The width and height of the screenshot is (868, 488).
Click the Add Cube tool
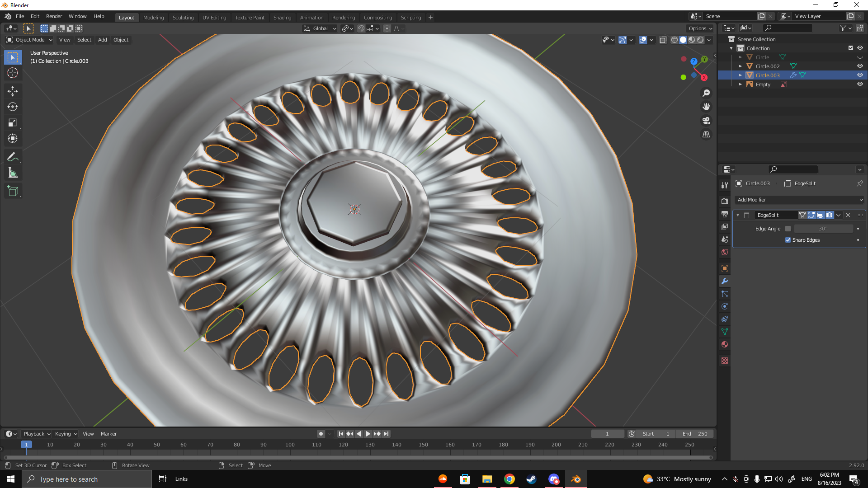[13, 191]
